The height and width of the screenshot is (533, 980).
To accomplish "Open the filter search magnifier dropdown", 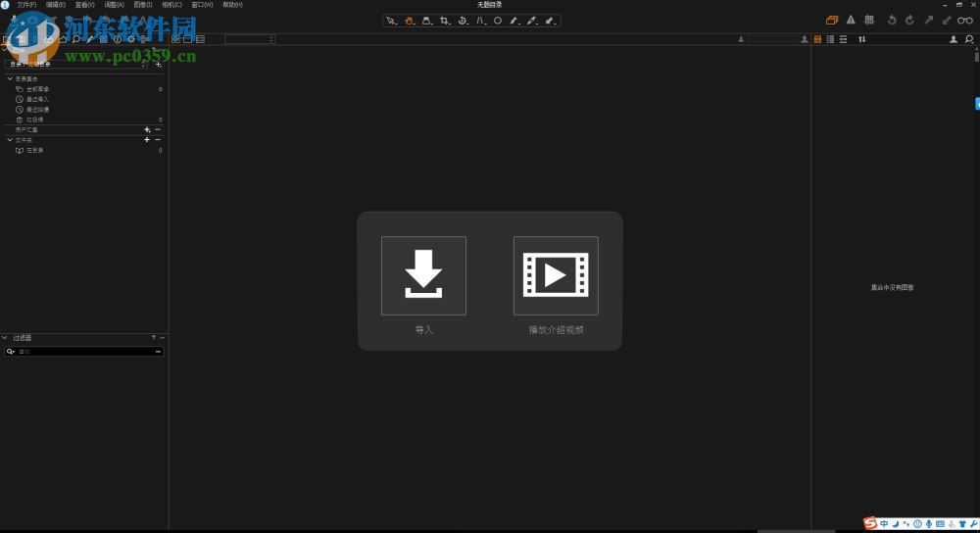I will 11,352.
